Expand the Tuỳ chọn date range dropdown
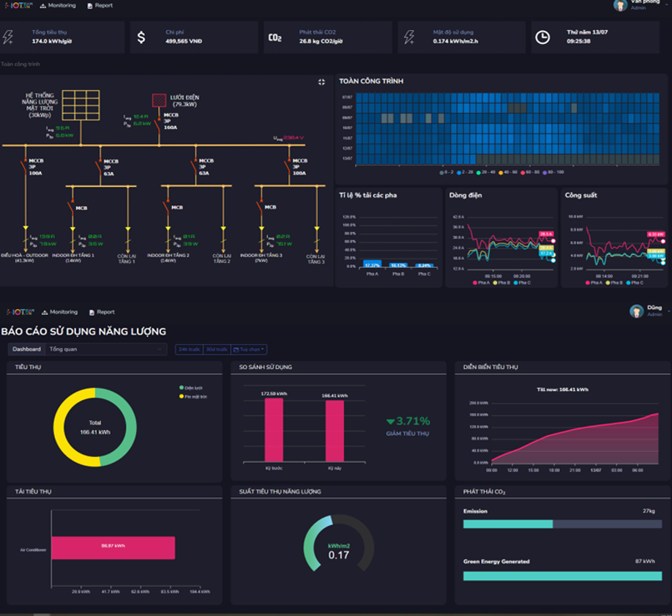The image size is (672, 616). click(249, 349)
